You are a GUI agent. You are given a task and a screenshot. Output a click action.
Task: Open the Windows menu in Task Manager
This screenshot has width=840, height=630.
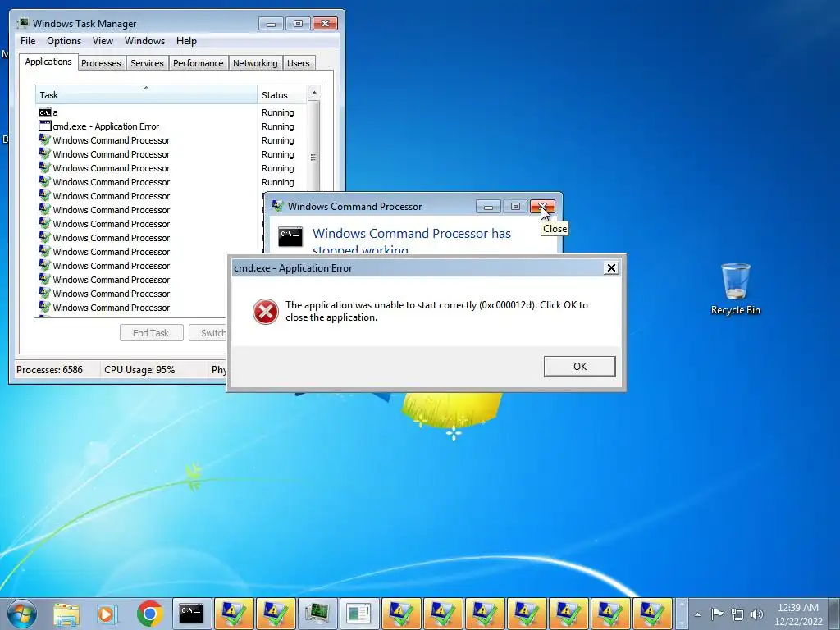point(144,41)
